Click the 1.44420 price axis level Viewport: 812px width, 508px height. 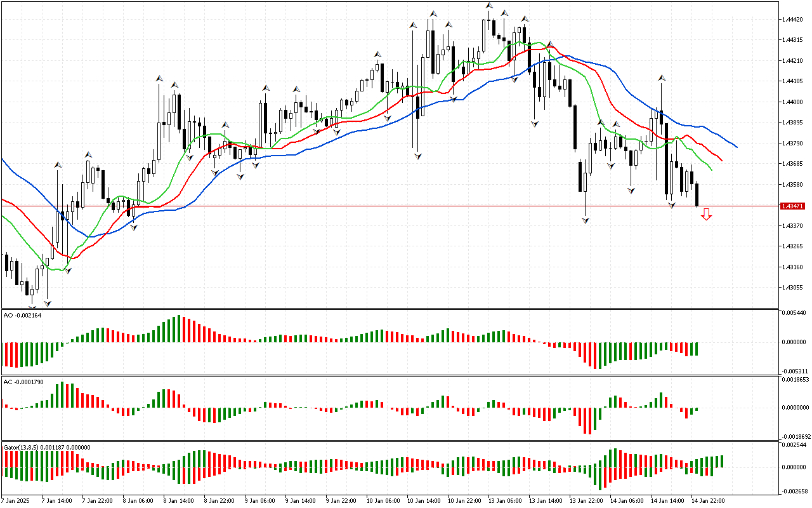794,20
